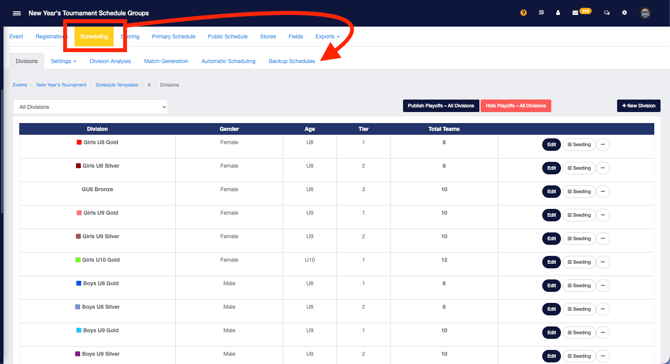
Task: Open the user profile person icon
Action: 558,13
